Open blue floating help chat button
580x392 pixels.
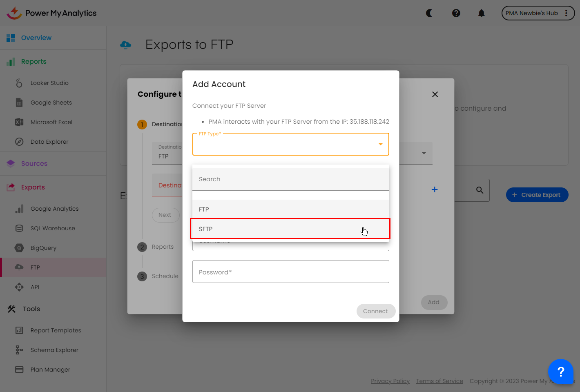point(560,372)
